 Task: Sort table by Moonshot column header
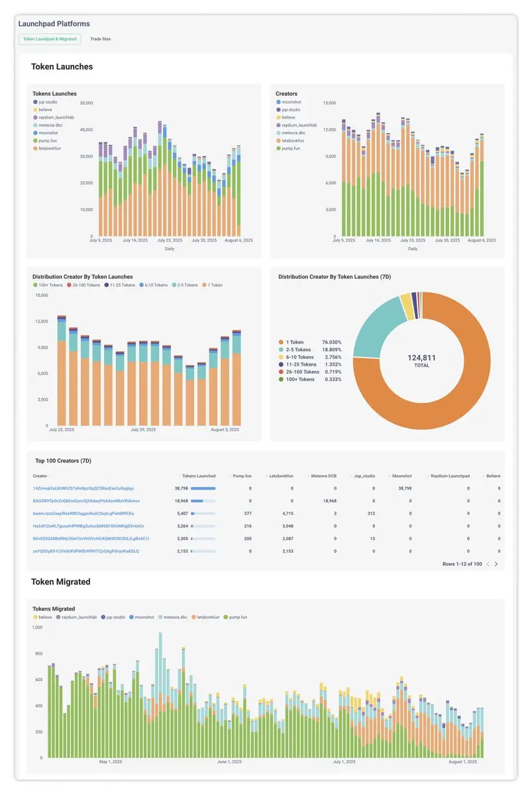pos(401,476)
